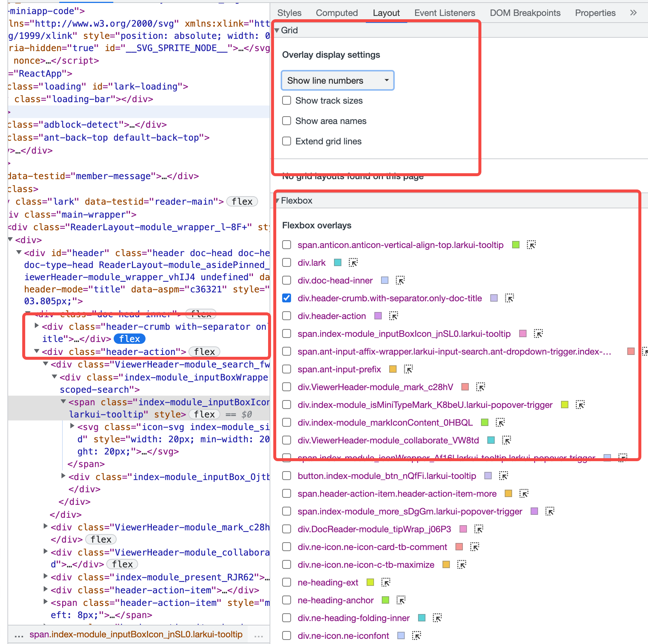Image resolution: width=648 pixels, height=644 pixels.
Task: Open the Properties tab
Action: pos(595,13)
